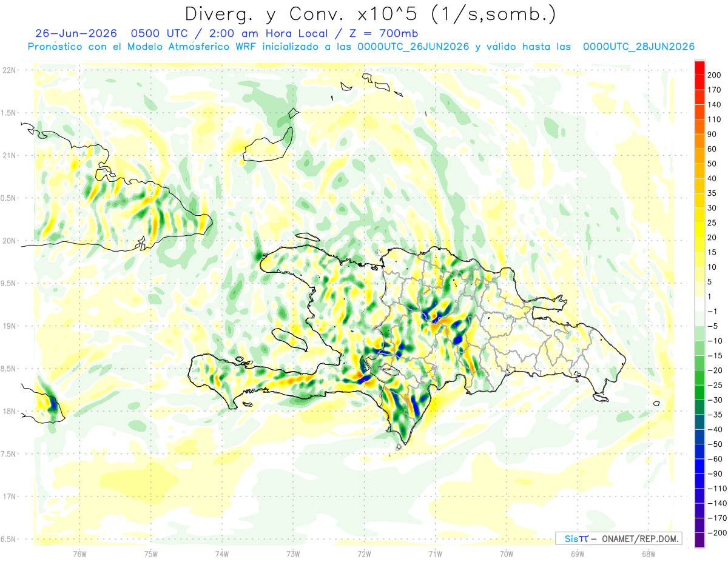Image resolution: width=728 pixels, height=562 pixels.
Task: Click the "-60" colorbar label
Action: pos(714,459)
